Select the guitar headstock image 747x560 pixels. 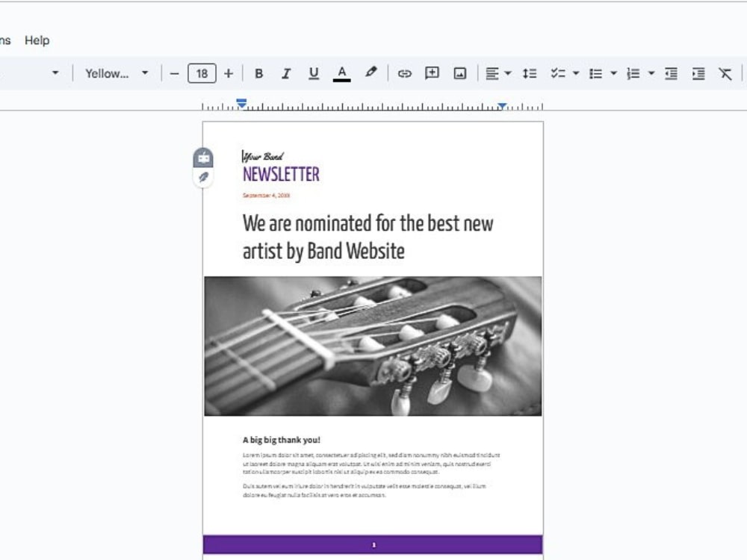[x=373, y=346]
